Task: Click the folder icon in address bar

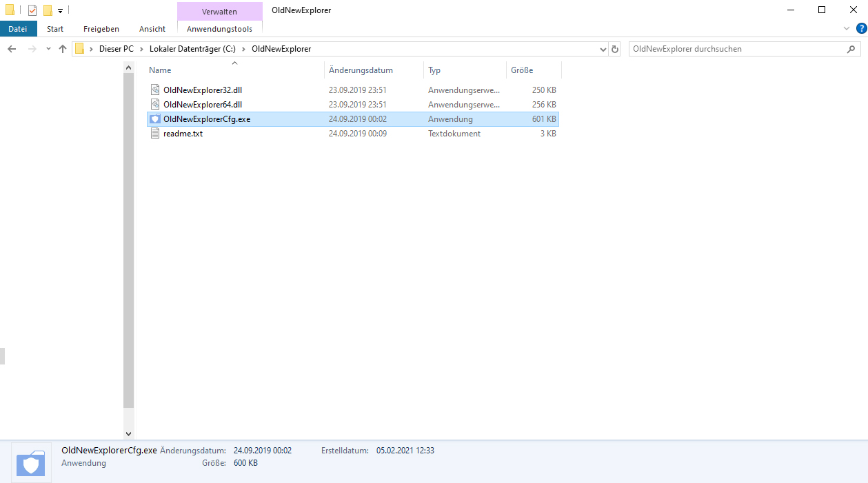Action: (80, 49)
